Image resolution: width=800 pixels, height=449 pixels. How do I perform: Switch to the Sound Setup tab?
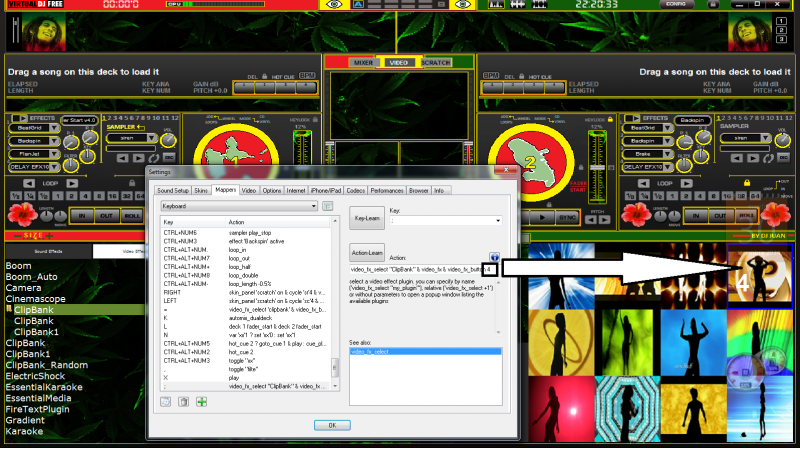coord(171,190)
